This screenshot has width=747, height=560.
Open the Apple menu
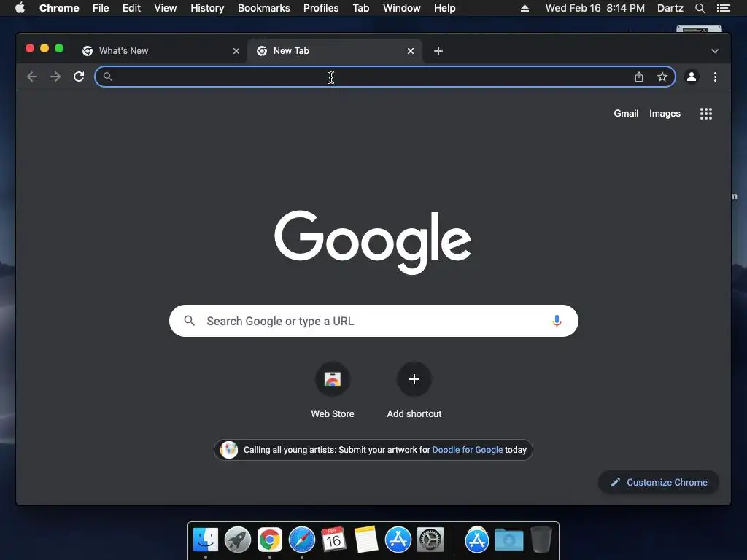[20, 7]
